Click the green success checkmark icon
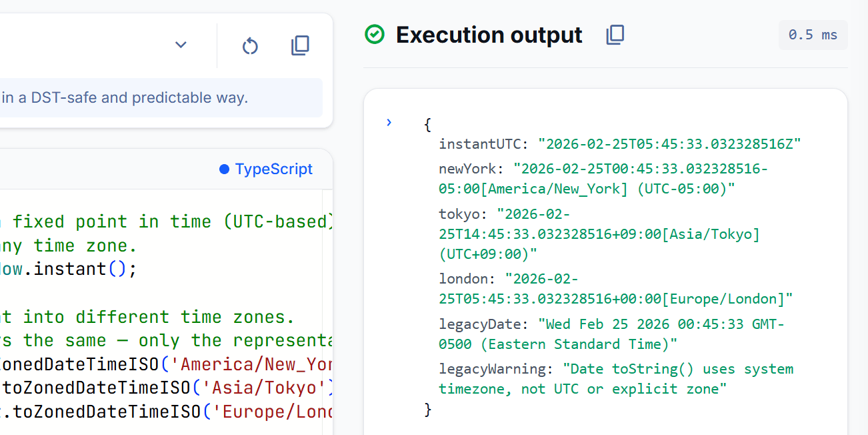The width and height of the screenshot is (868, 435). pos(375,35)
